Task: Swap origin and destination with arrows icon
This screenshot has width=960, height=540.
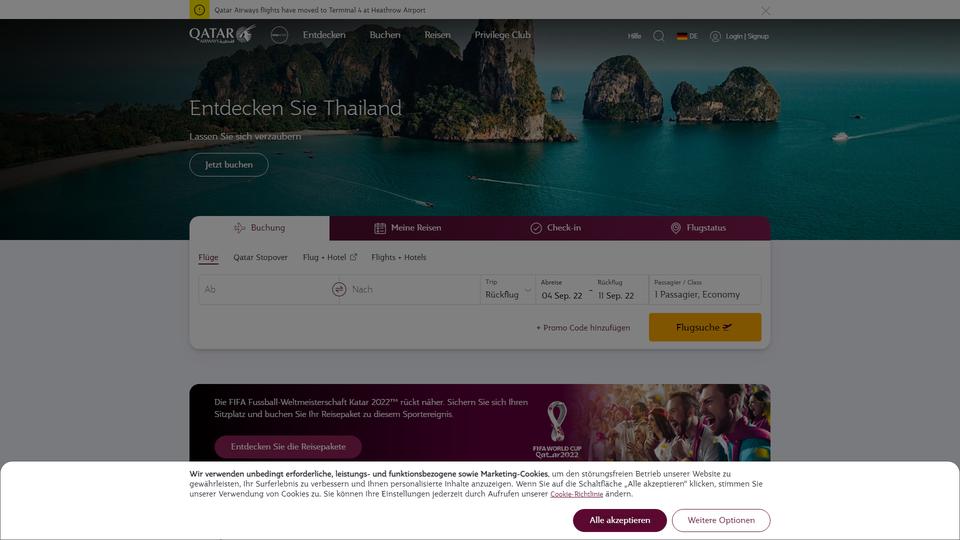Action: pyautogui.click(x=339, y=289)
